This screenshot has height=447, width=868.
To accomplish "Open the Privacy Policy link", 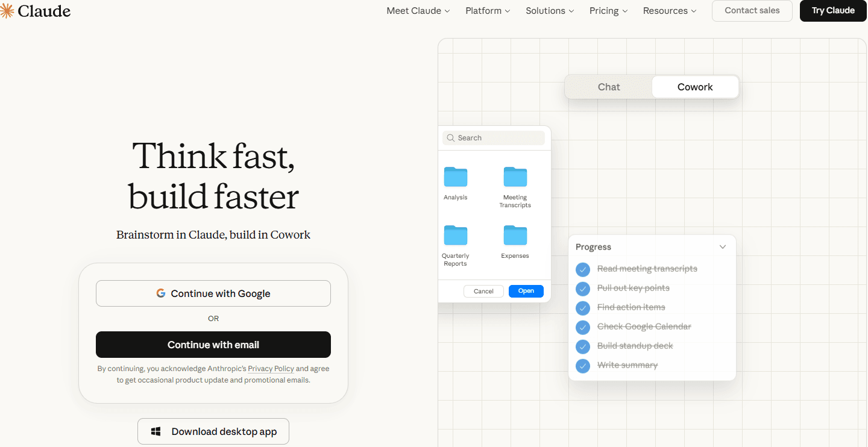I will 271,369.
